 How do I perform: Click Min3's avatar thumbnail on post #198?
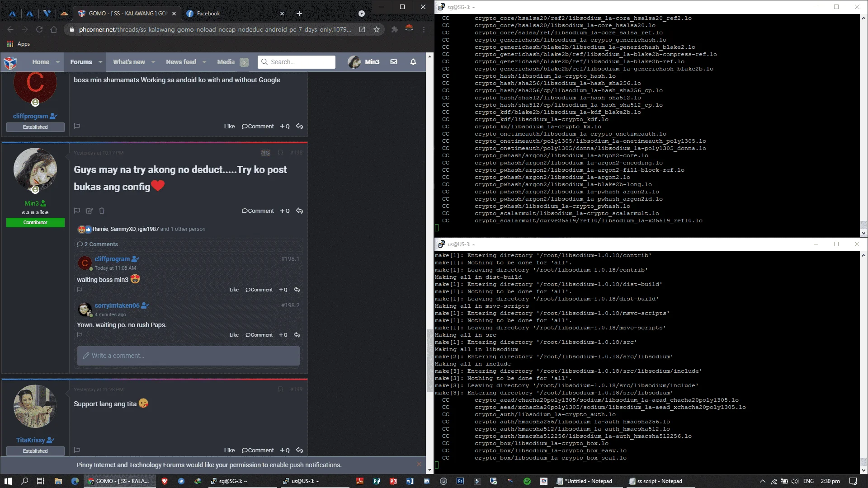35,169
